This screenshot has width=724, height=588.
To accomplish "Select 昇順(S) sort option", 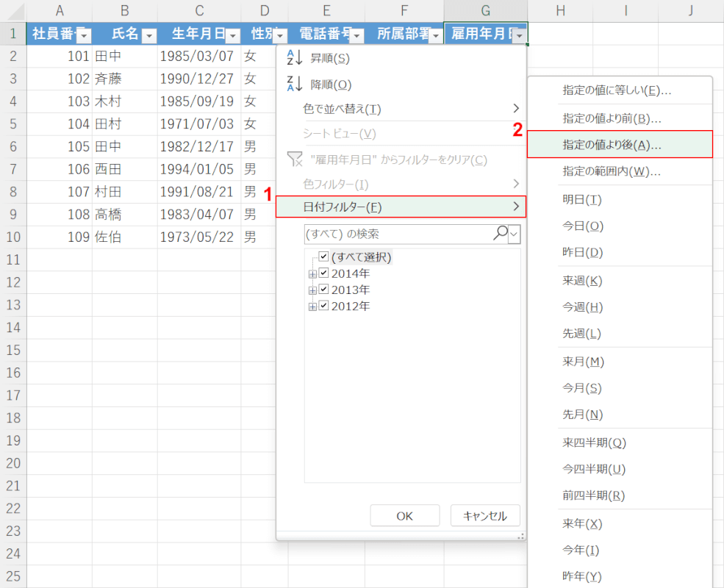I will (x=401, y=58).
